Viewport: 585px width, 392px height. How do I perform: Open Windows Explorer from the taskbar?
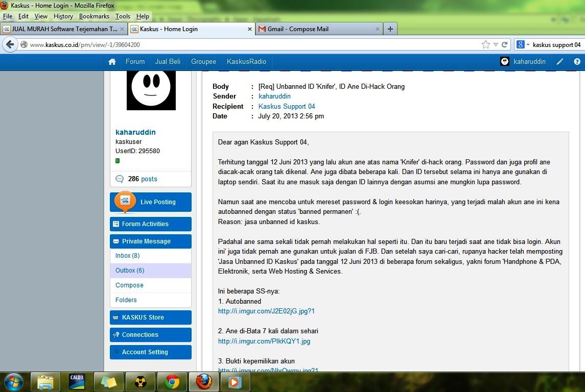45,382
